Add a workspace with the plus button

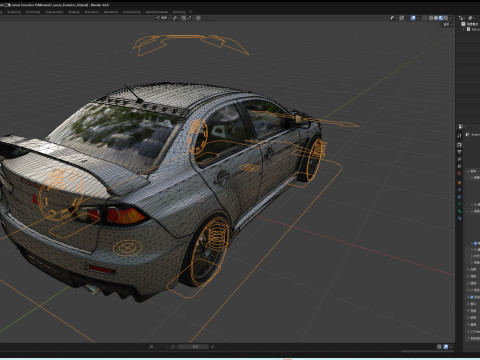click(x=191, y=12)
